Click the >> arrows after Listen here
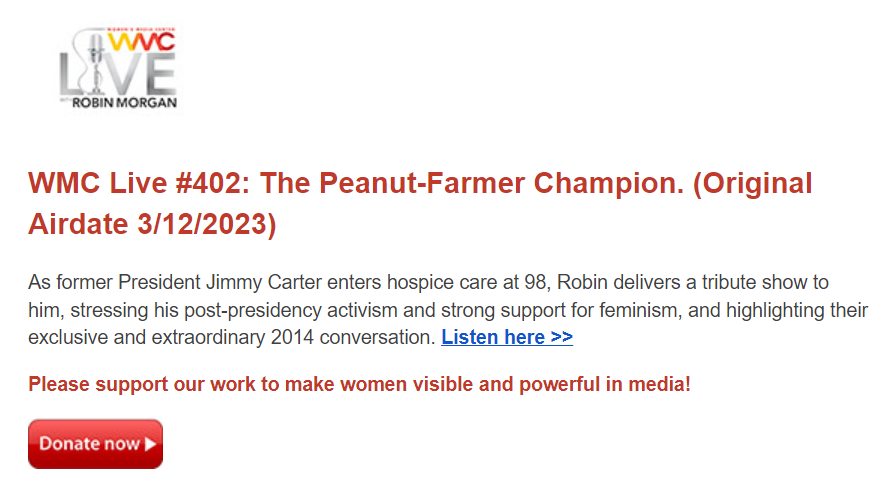 coord(561,337)
